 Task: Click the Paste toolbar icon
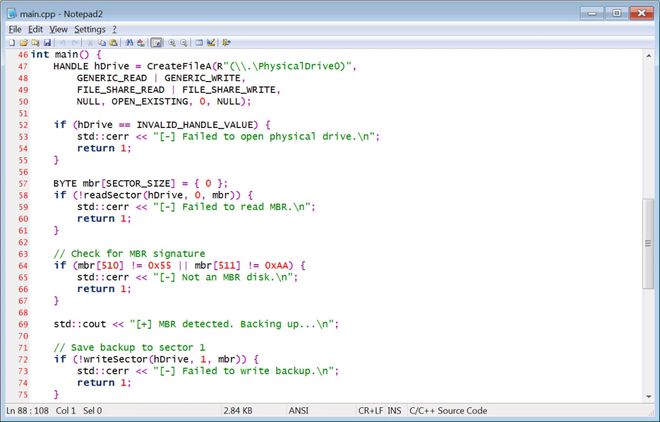(x=114, y=42)
